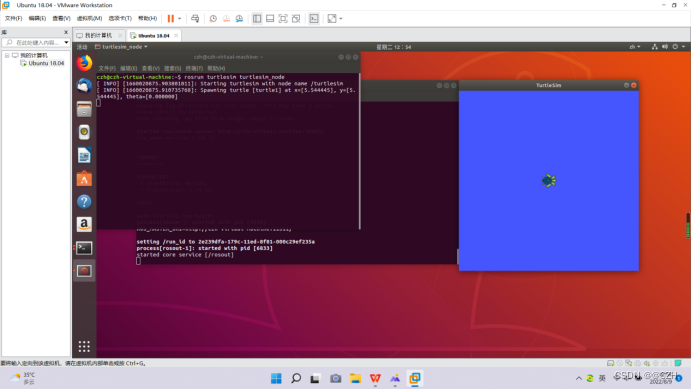Focus the library search input field
Screen dimensions: 692x389
tap(34, 42)
